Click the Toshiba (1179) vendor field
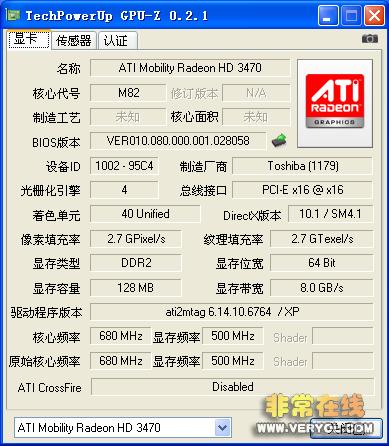Screen dimensions: 389x446 coord(302,166)
